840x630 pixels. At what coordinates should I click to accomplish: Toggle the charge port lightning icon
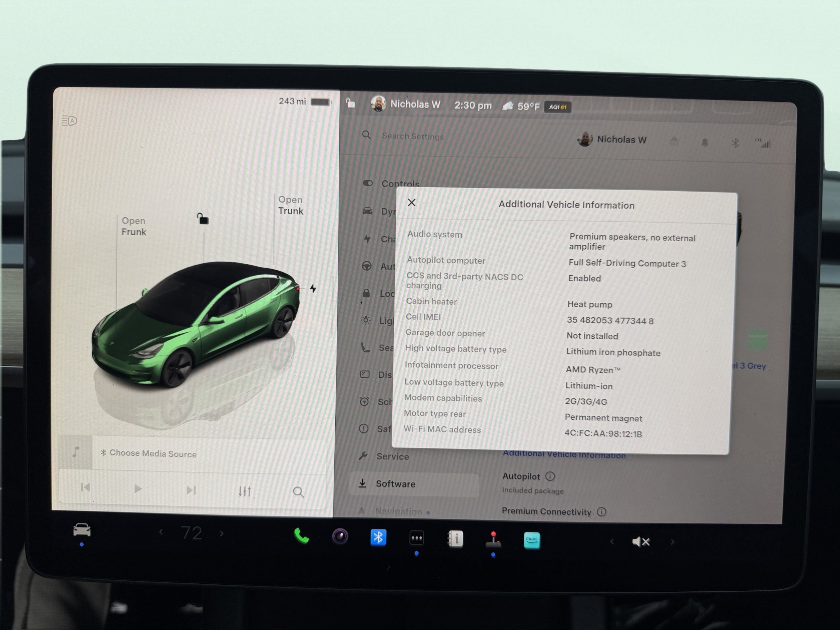[313, 288]
